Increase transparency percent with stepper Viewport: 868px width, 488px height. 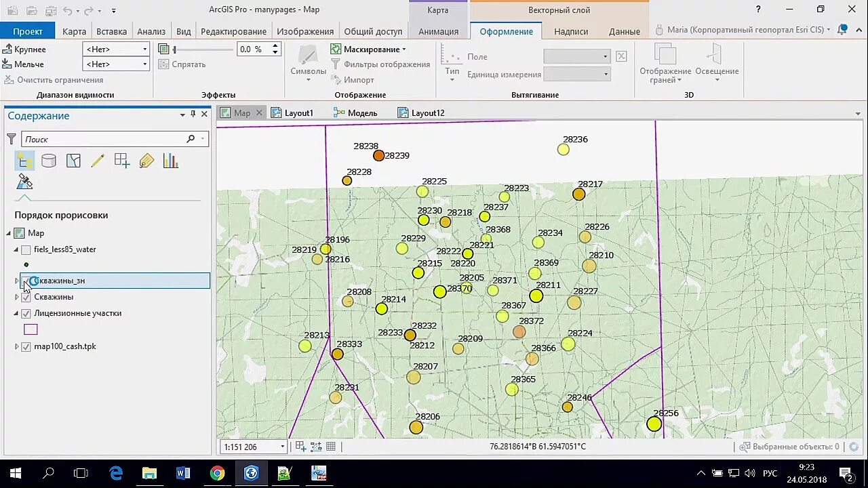(x=275, y=46)
